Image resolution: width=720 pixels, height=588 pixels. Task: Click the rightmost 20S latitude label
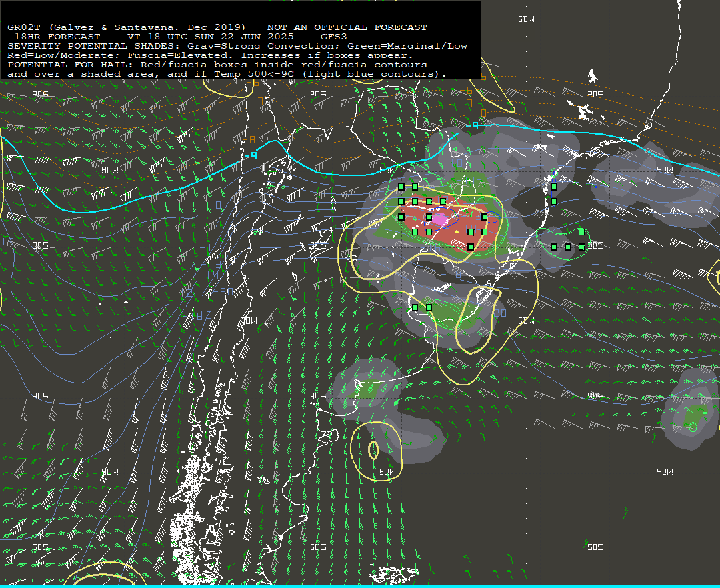click(x=595, y=94)
